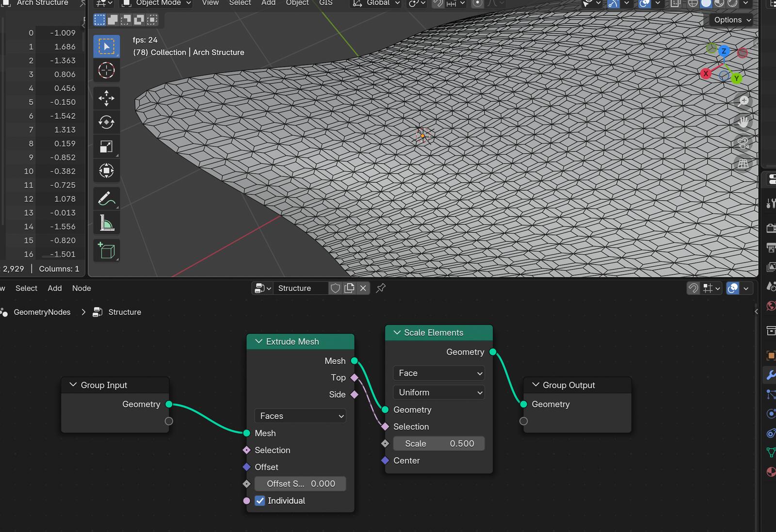
Task: Uncheck the Individual checkbox in Extrude Mesh
Action: [x=260, y=500]
